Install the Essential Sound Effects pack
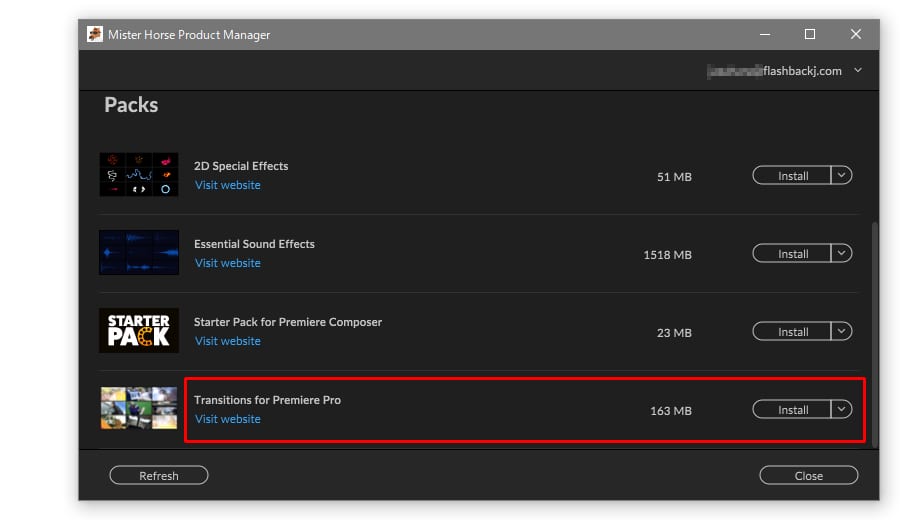Screen dimensions: 924x520 (x=792, y=254)
